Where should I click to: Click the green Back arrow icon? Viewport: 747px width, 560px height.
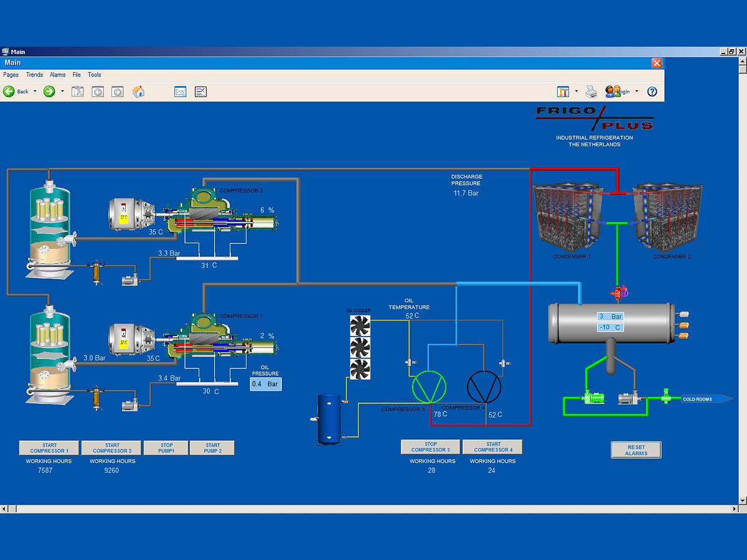click(x=9, y=91)
